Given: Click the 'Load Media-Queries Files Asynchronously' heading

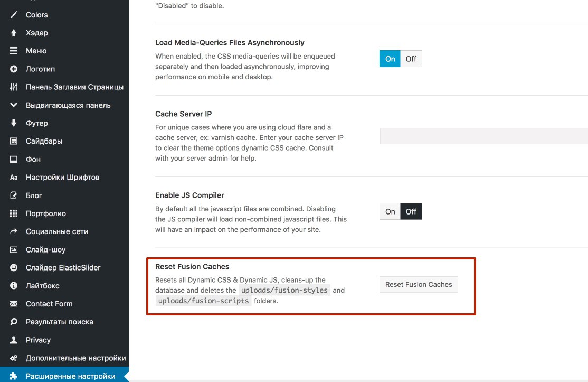Looking at the screenshot, I should click(x=230, y=43).
